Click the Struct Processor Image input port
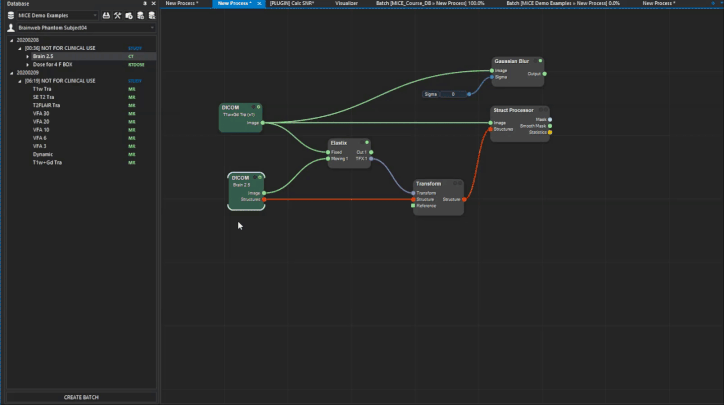The width and height of the screenshot is (724, 405). click(x=490, y=123)
